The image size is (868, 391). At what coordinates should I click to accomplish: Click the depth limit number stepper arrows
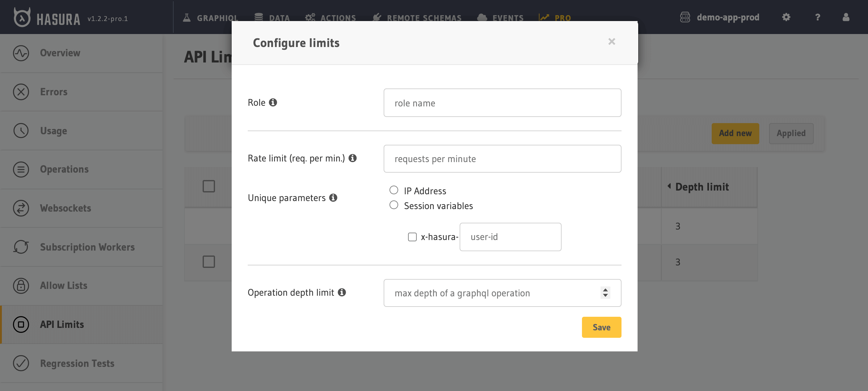click(x=605, y=293)
